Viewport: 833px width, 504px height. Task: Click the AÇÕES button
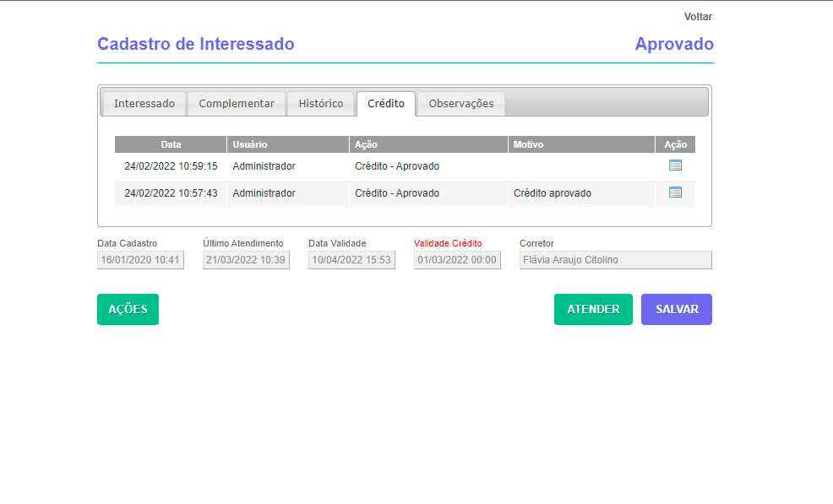pyautogui.click(x=128, y=309)
